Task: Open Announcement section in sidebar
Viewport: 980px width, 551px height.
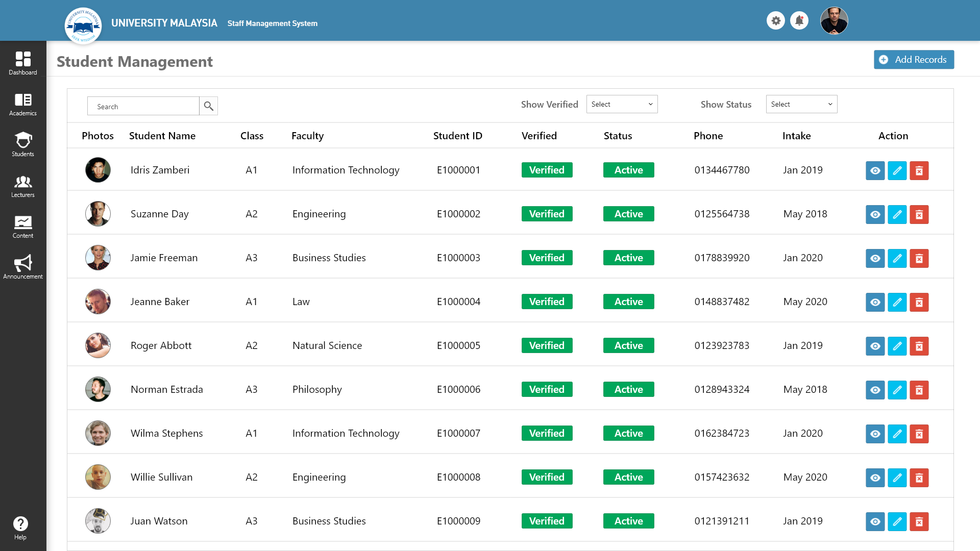Action: coord(23,267)
